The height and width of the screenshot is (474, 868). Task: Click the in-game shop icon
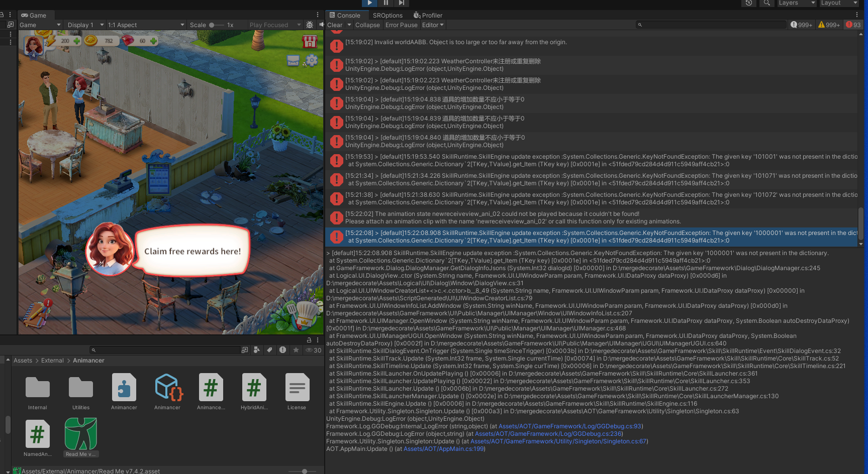[310, 42]
